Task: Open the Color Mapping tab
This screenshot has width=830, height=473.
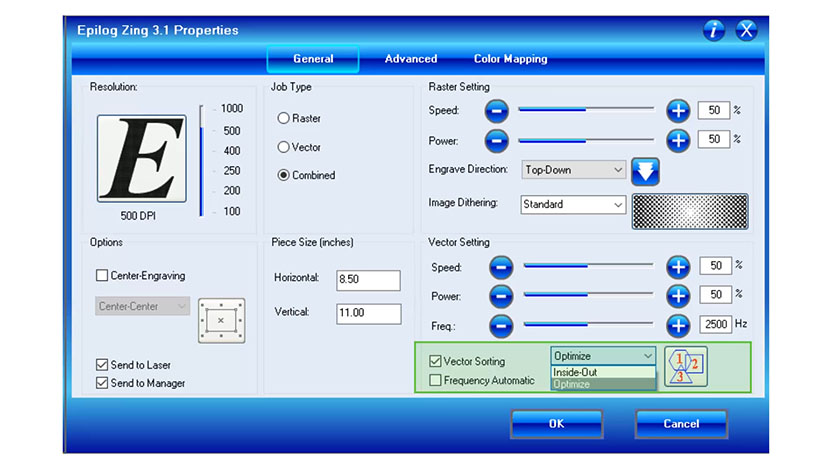Action: 510,59
